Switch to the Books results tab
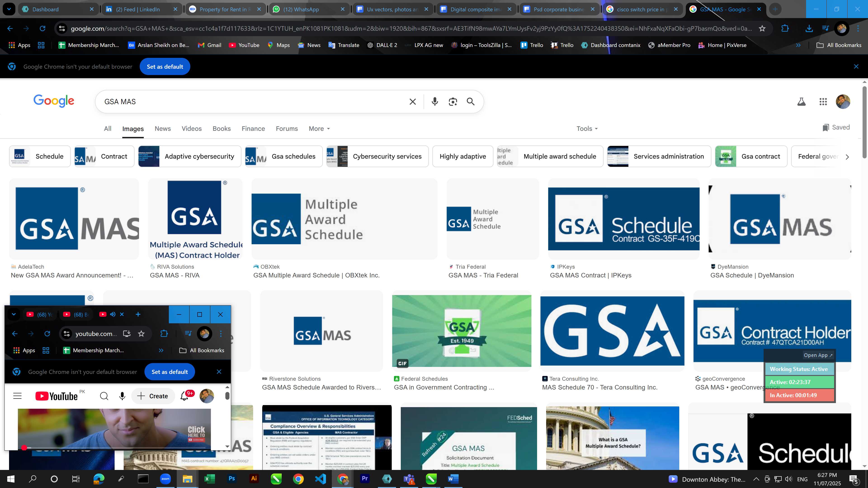The width and height of the screenshot is (868, 488). point(222,129)
